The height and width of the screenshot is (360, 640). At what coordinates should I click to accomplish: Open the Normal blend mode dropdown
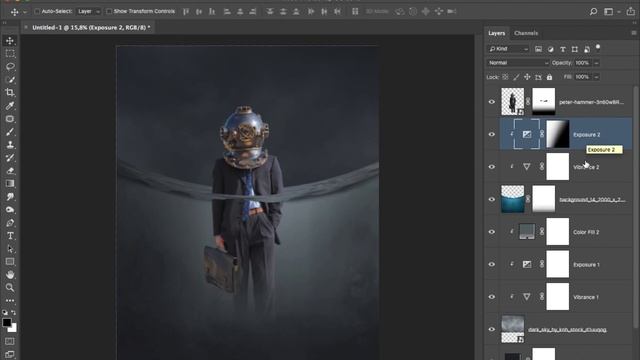(x=518, y=63)
